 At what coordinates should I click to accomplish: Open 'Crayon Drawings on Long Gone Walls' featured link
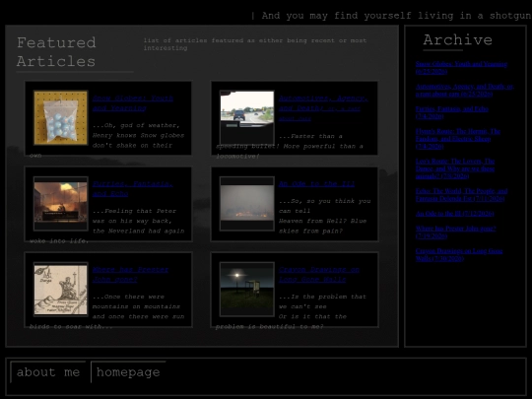(319, 275)
